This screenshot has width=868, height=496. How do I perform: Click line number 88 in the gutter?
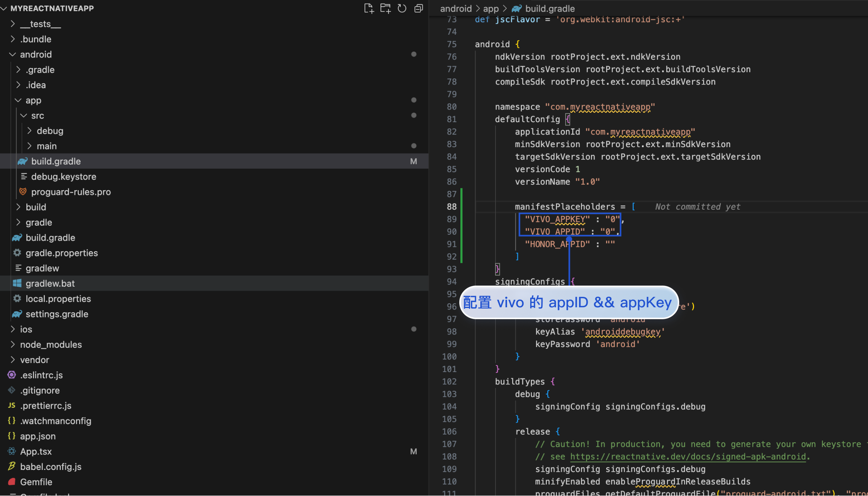[451, 206]
